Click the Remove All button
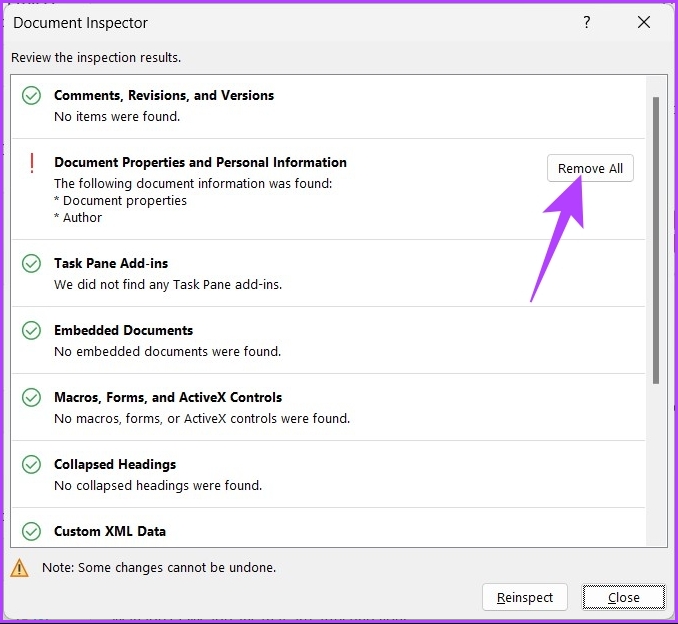678x624 pixels. (590, 168)
